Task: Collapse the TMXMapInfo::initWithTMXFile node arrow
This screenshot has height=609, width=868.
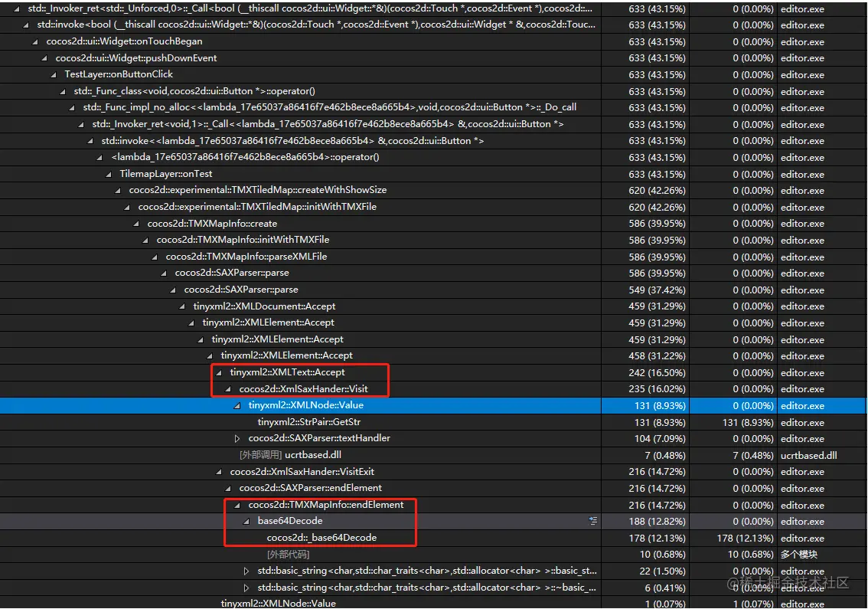Action: pos(145,240)
